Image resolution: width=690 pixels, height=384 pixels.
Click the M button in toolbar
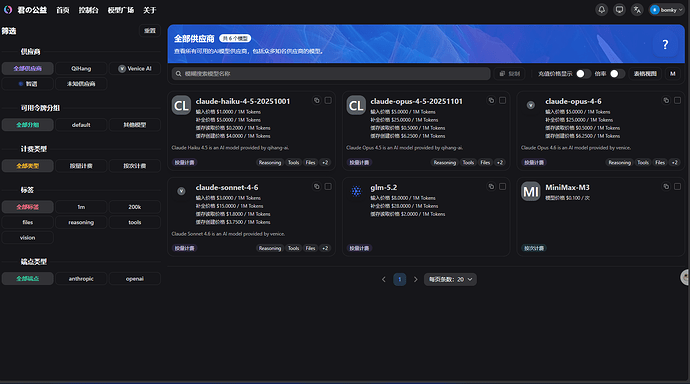click(672, 74)
